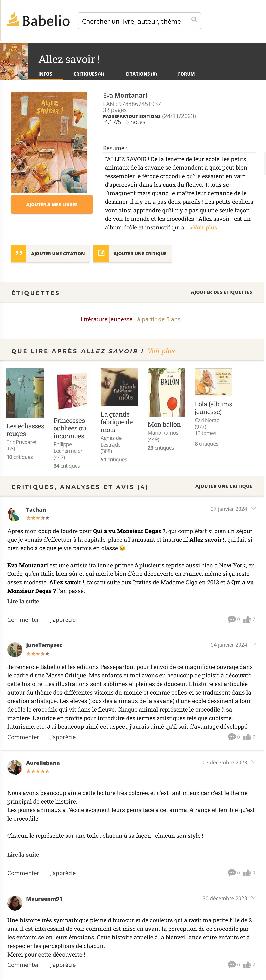This screenshot has height=980, width=266.
Task: Click the search magnifier icon
Action: 194,20
